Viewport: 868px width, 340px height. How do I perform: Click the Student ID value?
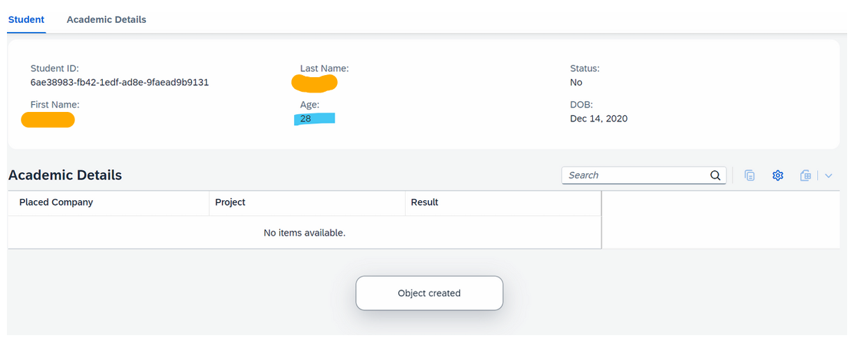coord(120,82)
